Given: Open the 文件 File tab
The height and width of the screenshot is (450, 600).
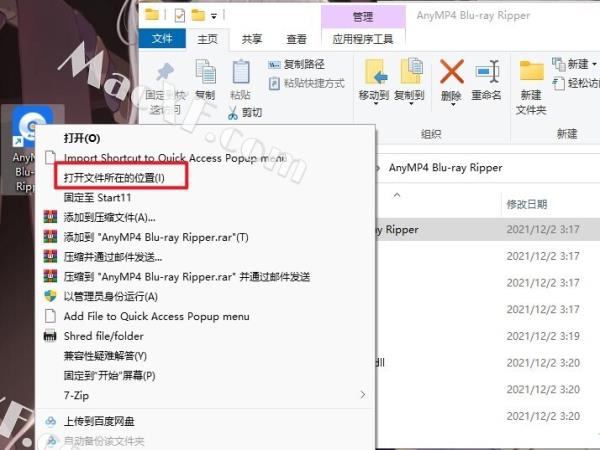Looking at the screenshot, I should (x=162, y=39).
